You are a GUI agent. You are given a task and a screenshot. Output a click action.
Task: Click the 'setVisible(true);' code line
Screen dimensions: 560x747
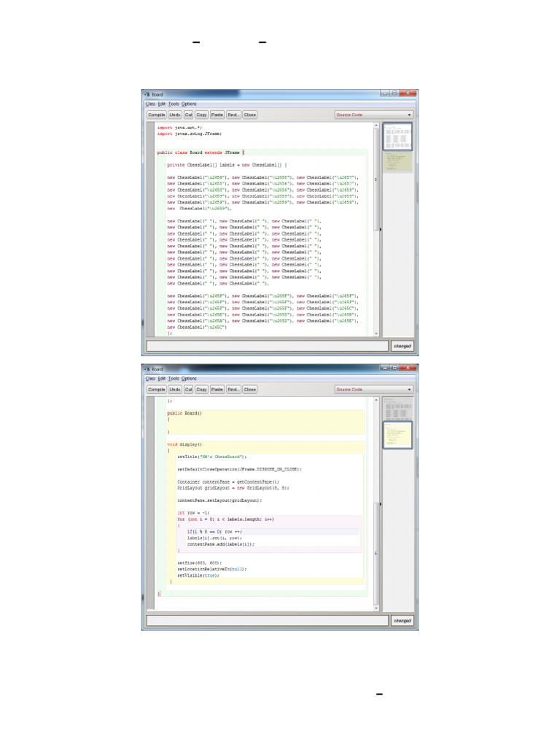coord(198,576)
